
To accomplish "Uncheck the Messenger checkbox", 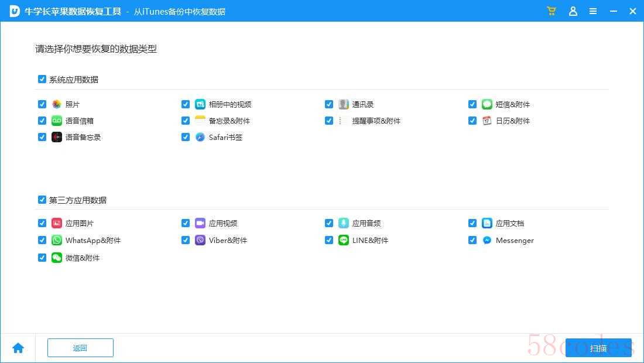I will [472, 240].
